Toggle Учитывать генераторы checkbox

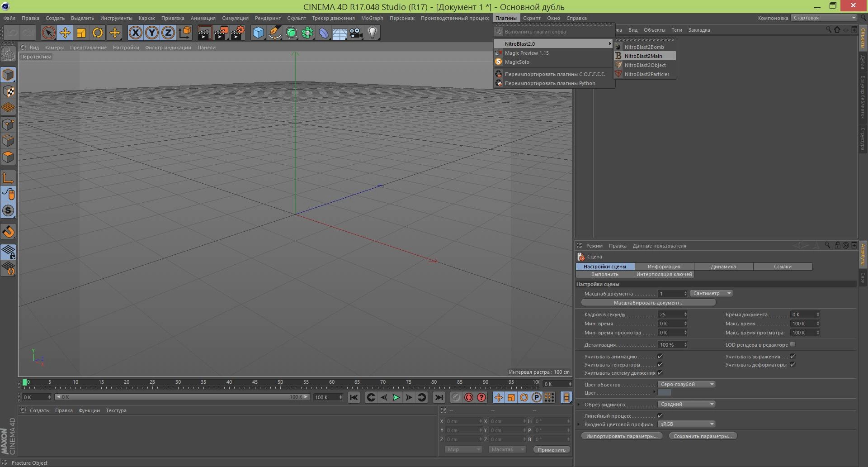click(660, 365)
